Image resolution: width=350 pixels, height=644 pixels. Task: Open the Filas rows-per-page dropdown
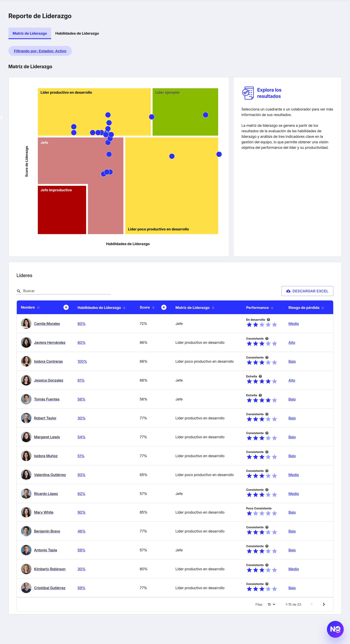tap(271, 604)
